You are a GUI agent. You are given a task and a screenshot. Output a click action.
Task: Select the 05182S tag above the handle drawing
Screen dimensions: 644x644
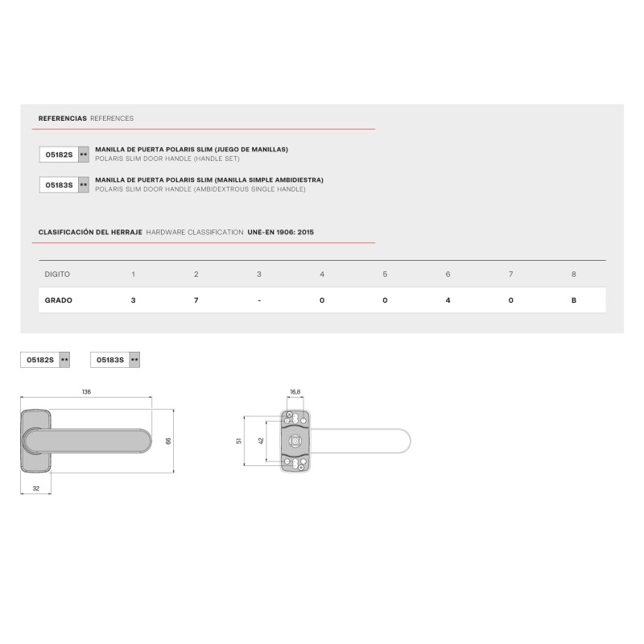pyautogui.click(x=40, y=361)
